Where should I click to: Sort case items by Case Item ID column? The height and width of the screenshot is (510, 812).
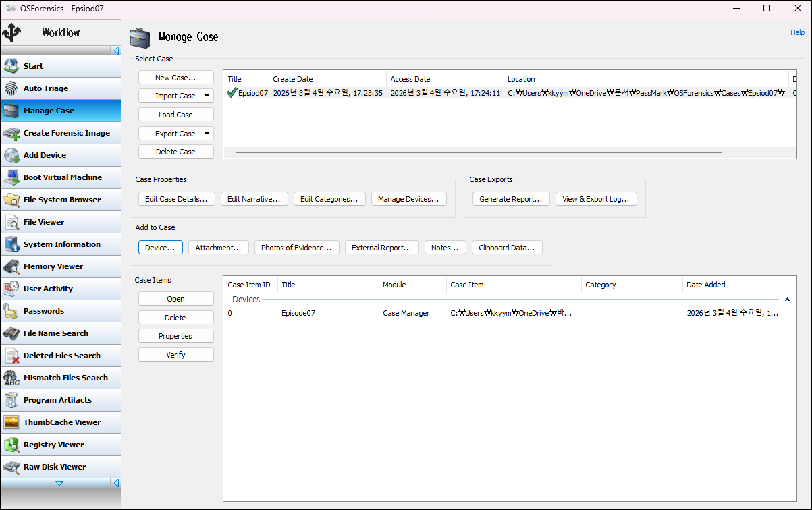click(x=250, y=285)
